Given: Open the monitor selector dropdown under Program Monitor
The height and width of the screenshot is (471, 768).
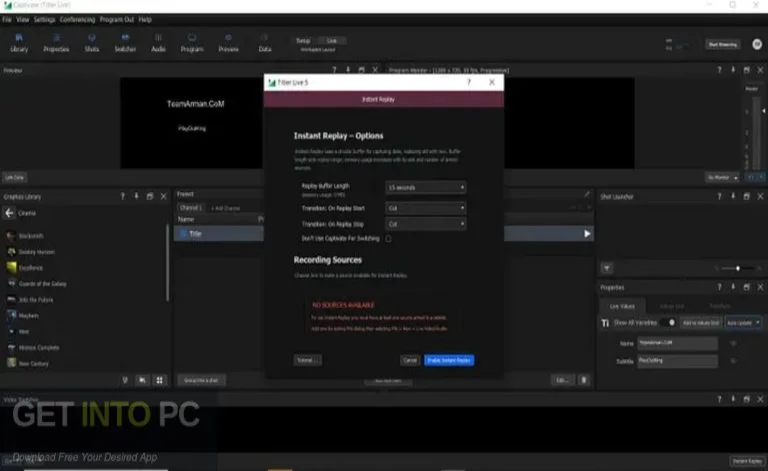Looking at the screenshot, I should coord(722,177).
